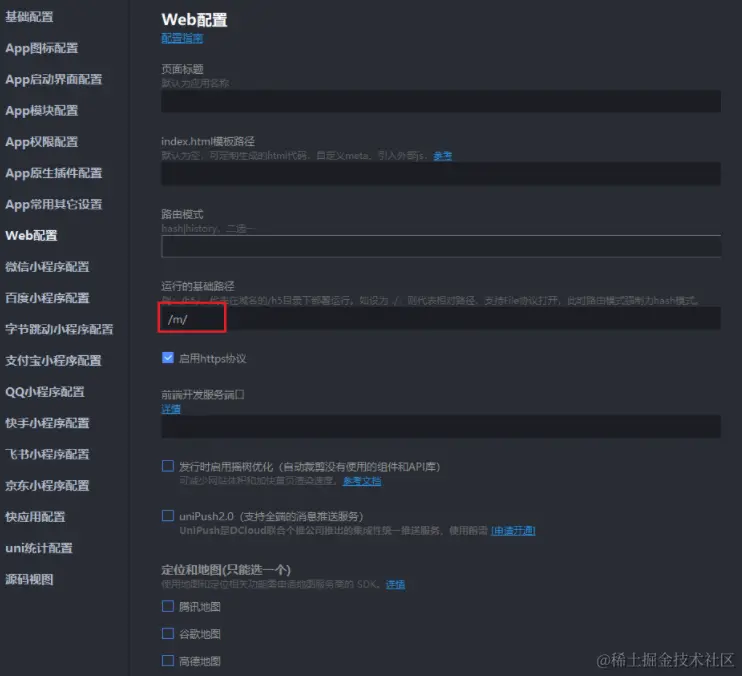Open App启动界面配置 in sidebar
The height and width of the screenshot is (676, 742).
click(x=53, y=79)
